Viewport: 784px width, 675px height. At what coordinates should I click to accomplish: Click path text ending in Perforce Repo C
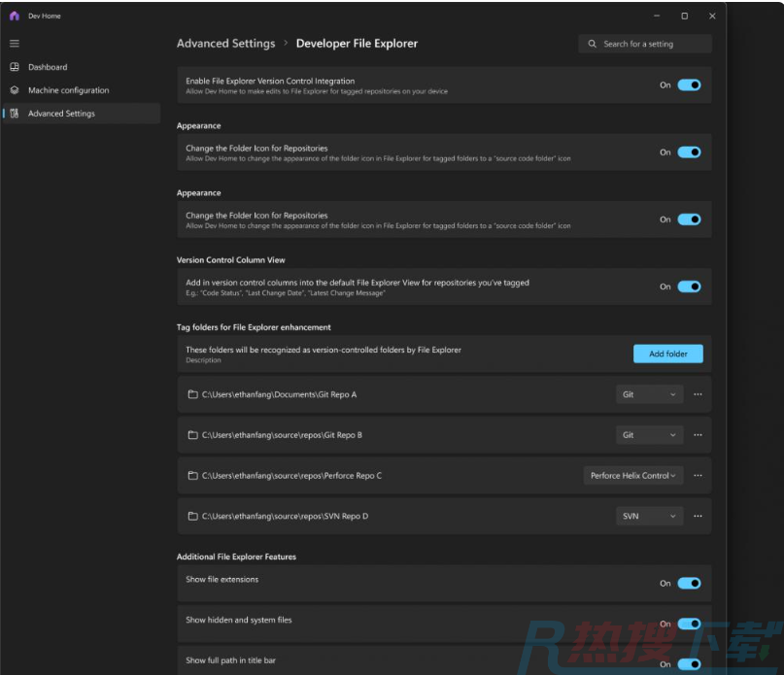pos(291,476)
